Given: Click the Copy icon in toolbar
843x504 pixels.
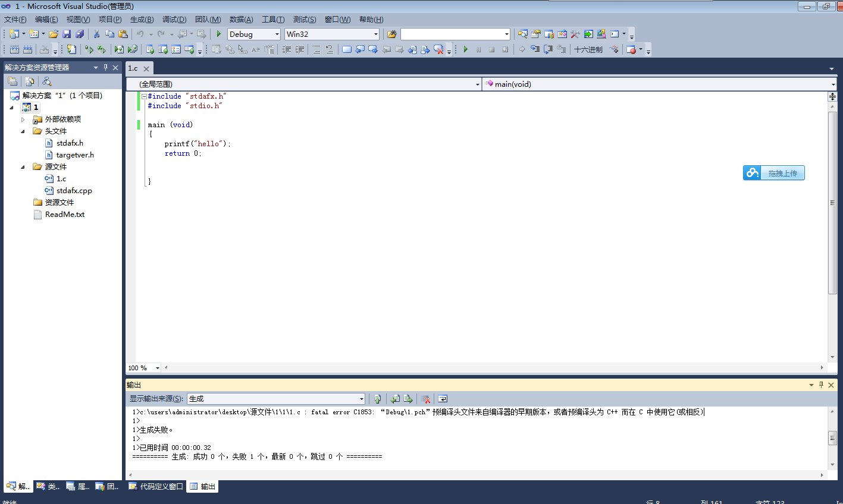Looking at the screenshot, I should click(109, 34).
